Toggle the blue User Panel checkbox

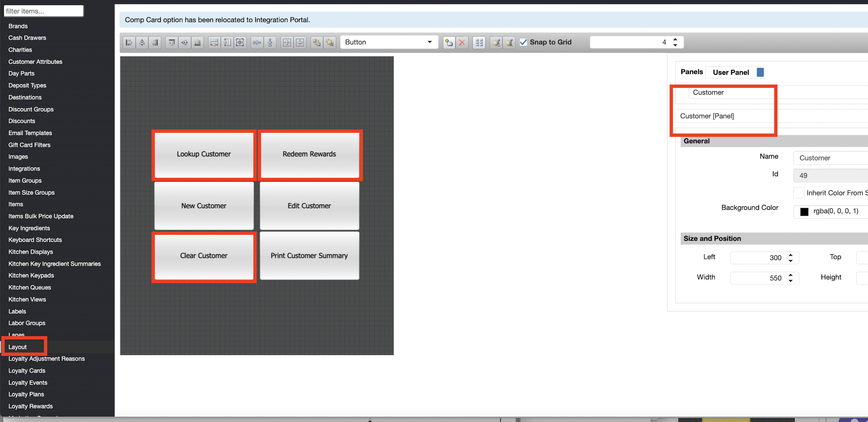[x=760, y=72]
